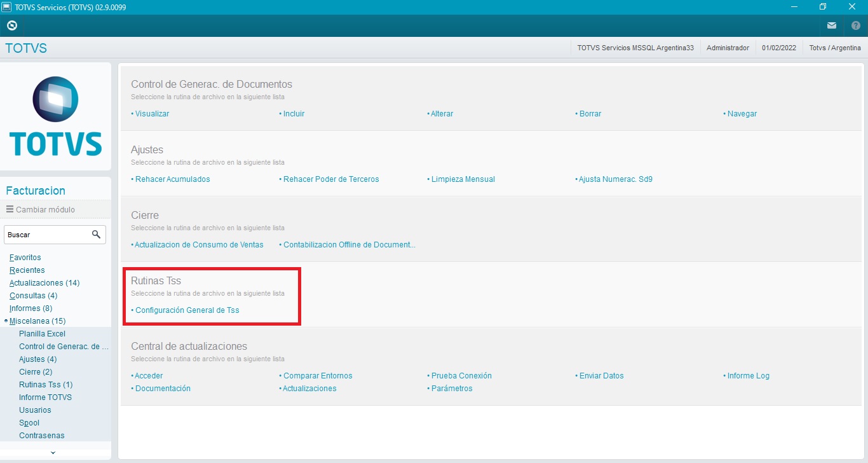Select Contrasenas submenu item
Image resolution: width=868 pixels, height=463 pixels.
click(x=42, y=436)
